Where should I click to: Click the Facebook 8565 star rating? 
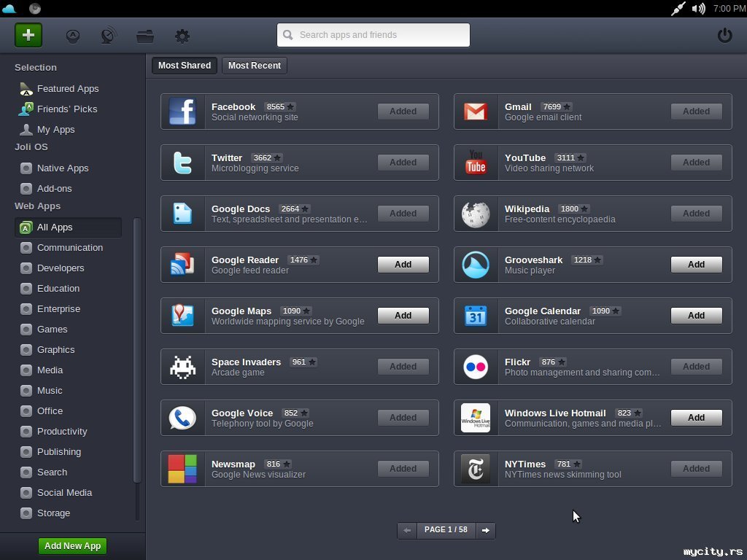click(x=280, y=106)
